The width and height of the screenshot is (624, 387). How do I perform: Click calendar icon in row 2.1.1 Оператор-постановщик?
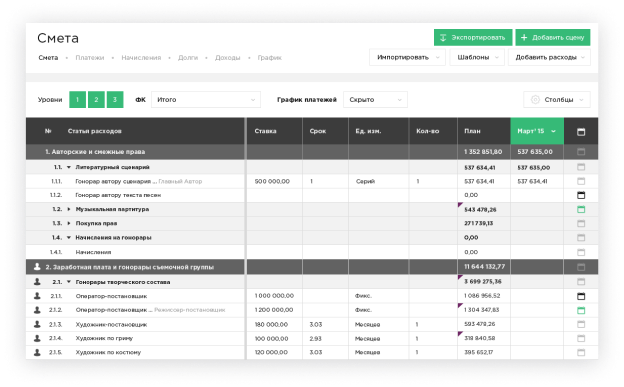click(x=581, y=296)
